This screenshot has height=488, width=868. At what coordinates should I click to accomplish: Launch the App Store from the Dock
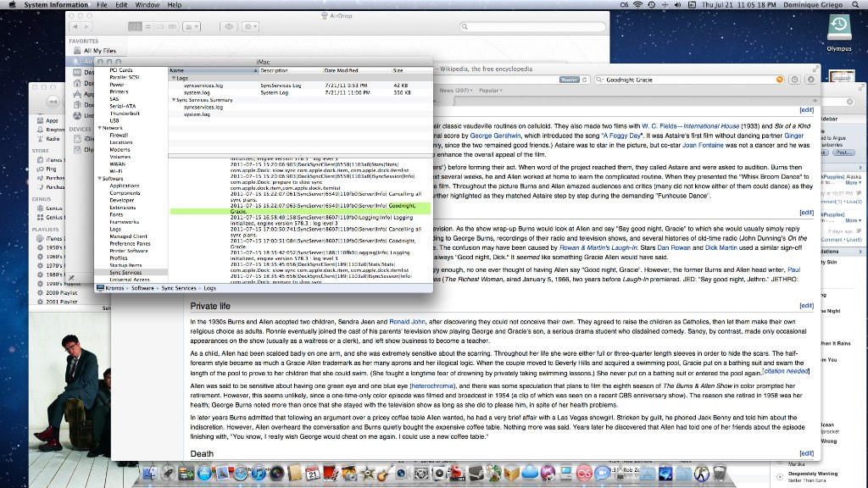[x=204, y=473]
